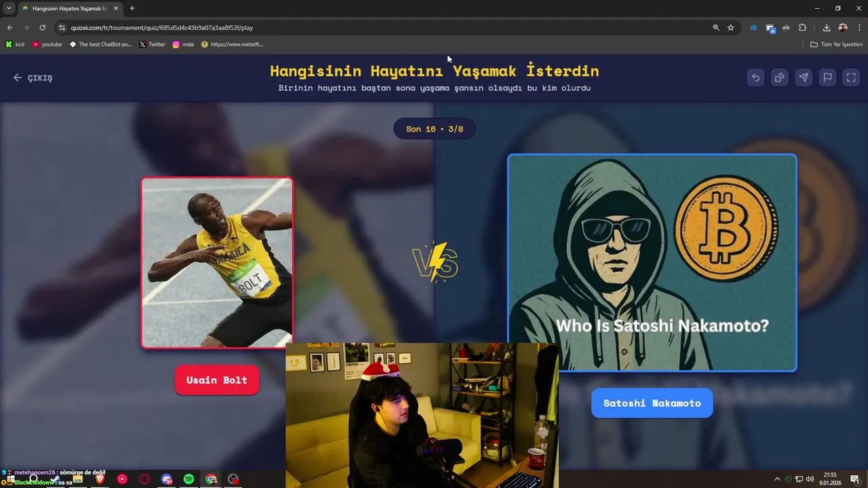Viewport: 868px width, 488px height.
Task: Click the tab-with-star extension icon
Action: coord(770,28)
